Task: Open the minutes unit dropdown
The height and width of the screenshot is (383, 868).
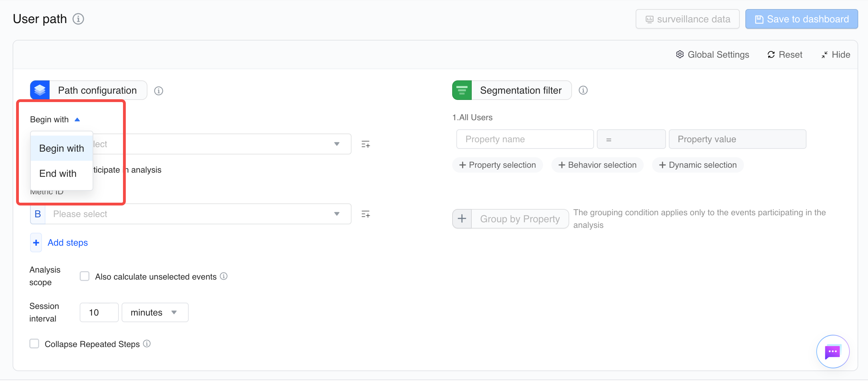Action: coord(155,312)
